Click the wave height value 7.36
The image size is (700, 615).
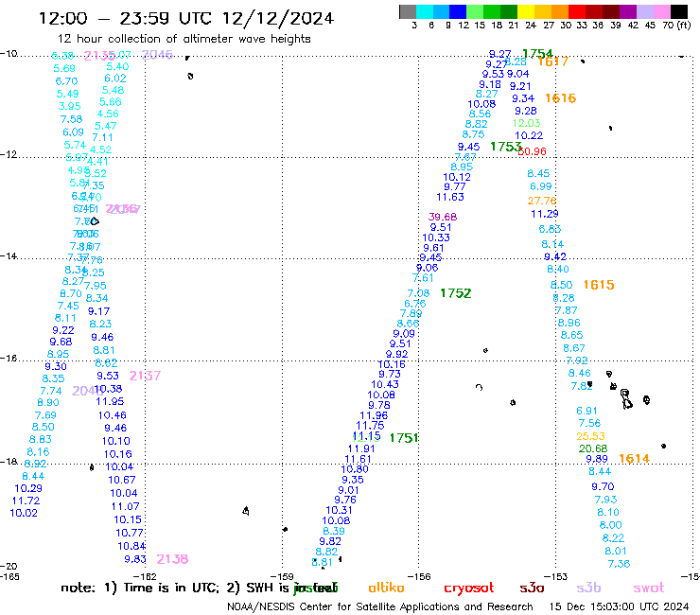pos(619,564)
